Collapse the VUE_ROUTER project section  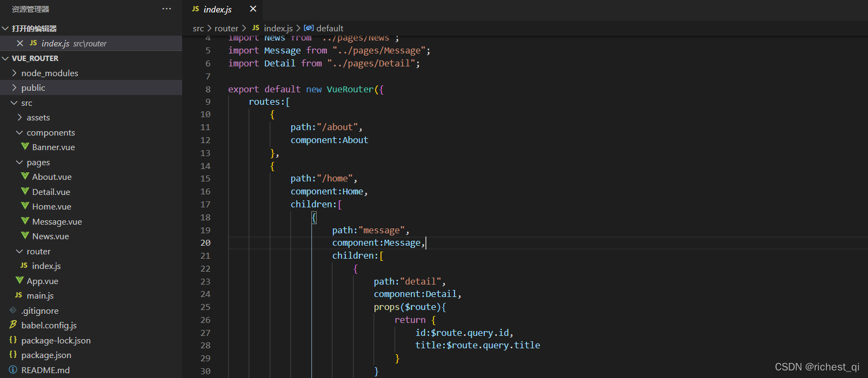click(5, 58)
